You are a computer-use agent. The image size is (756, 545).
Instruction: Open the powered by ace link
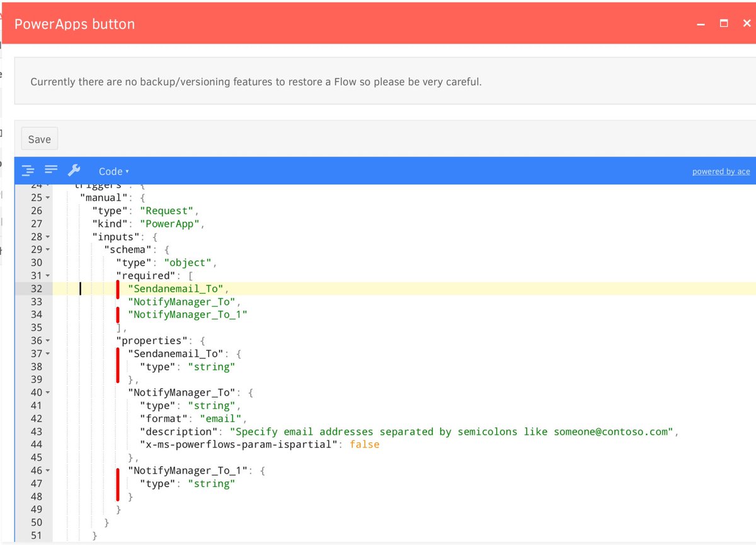click(720, 171)
